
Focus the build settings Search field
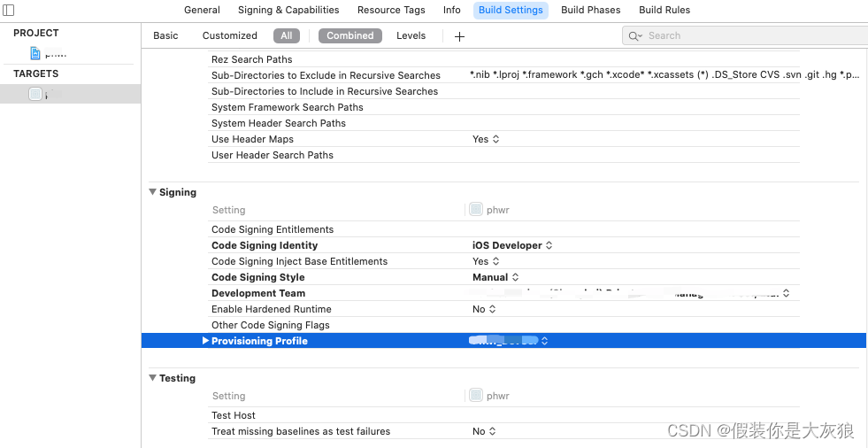745,36
